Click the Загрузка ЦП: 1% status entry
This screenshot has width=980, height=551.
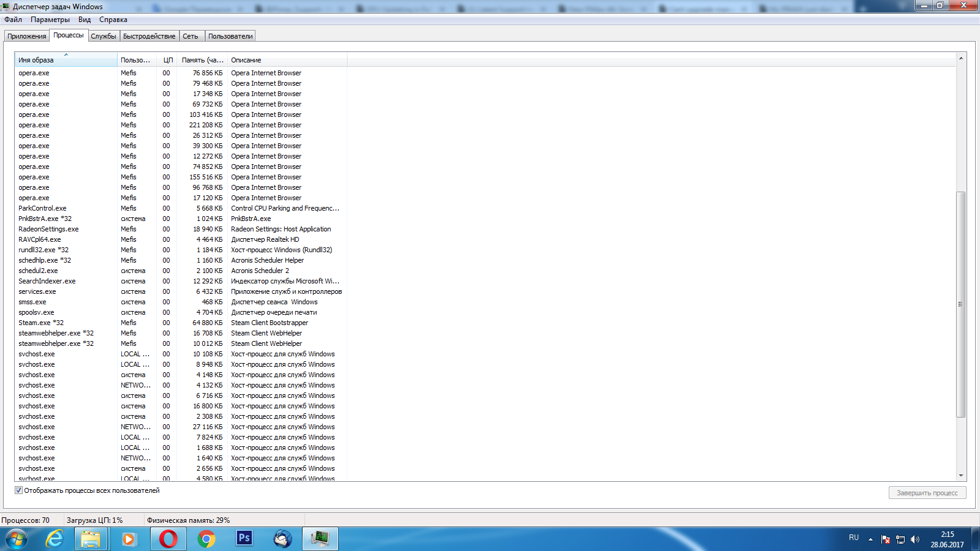[95, 520]
